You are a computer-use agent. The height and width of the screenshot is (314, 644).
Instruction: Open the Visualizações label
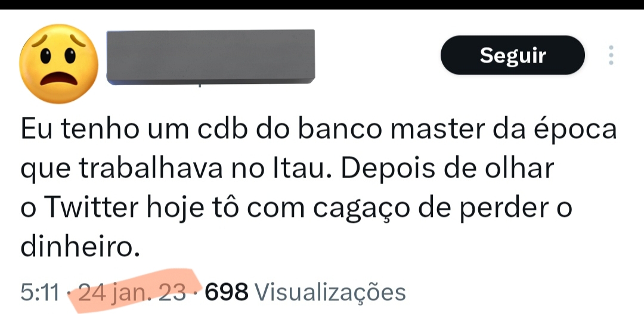330,292
